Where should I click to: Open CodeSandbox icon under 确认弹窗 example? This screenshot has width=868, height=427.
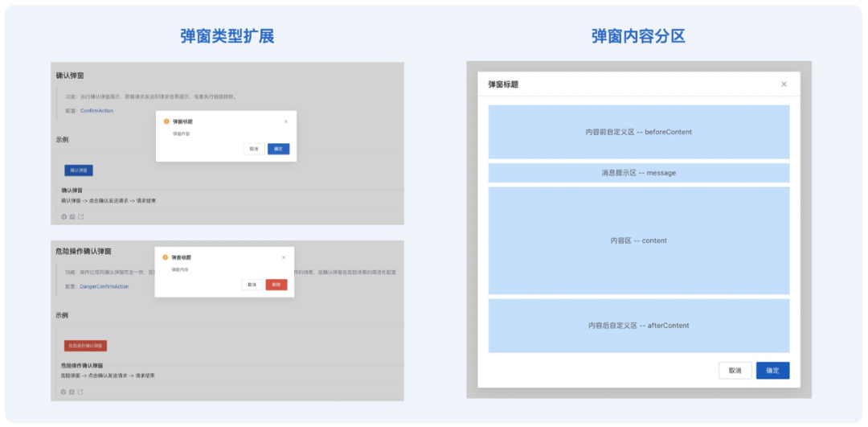pos(63,216)
